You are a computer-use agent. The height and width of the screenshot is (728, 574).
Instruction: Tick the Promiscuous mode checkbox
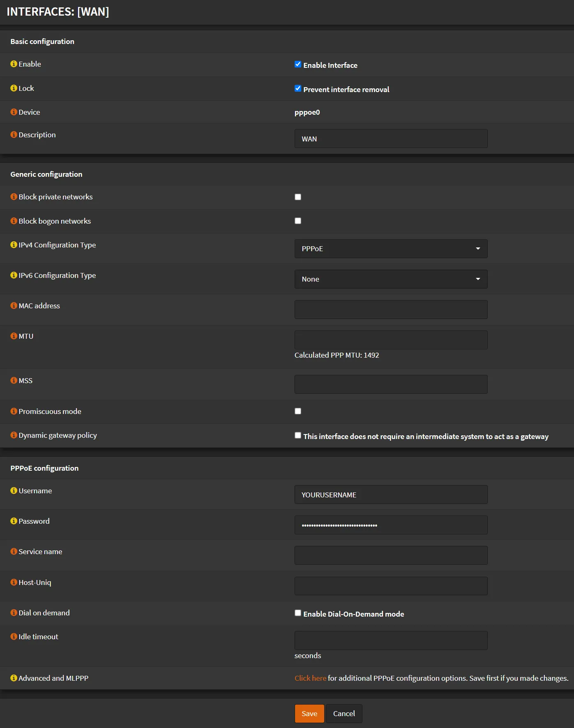point(298,411)
